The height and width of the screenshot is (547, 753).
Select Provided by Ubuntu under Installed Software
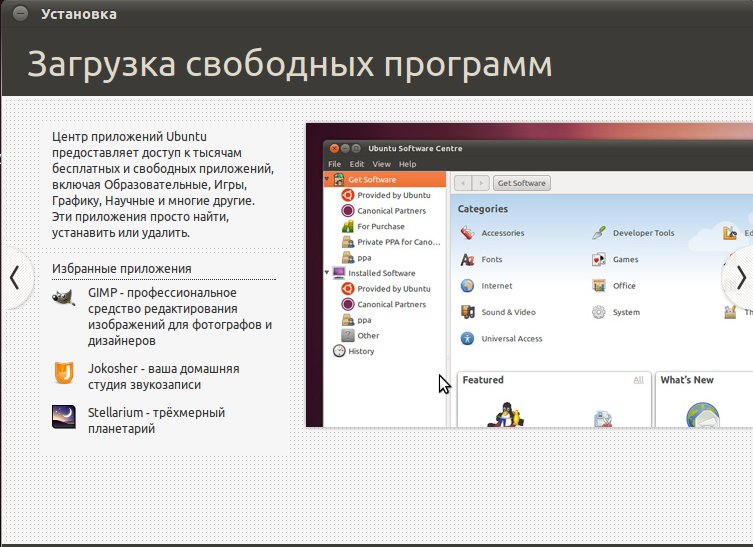(386, 289)
